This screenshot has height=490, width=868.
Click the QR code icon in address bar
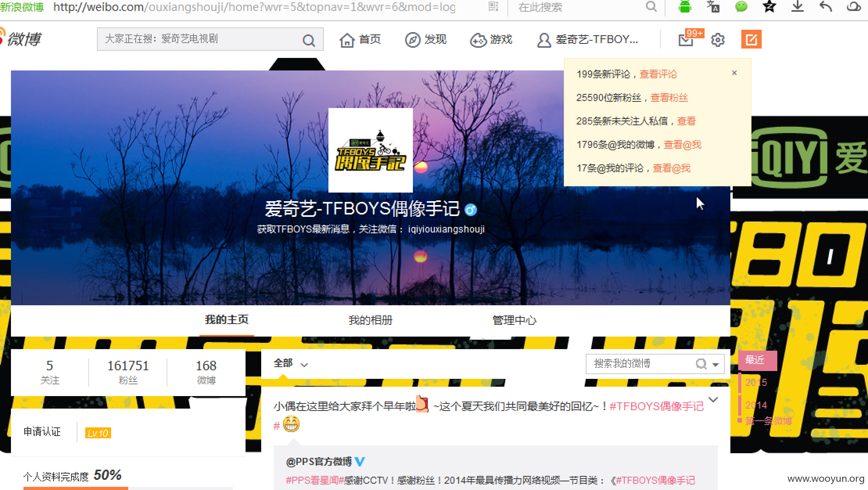coord(493,7)
